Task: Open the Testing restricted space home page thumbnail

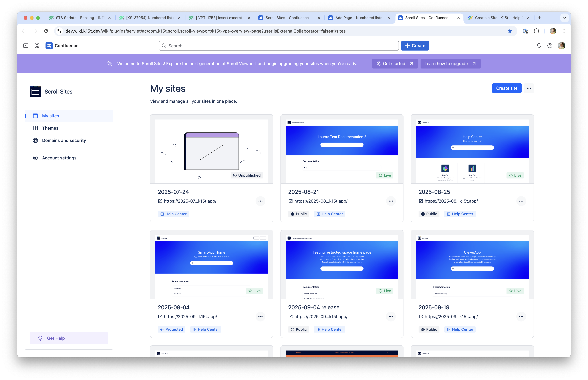Action: [342, 267]
